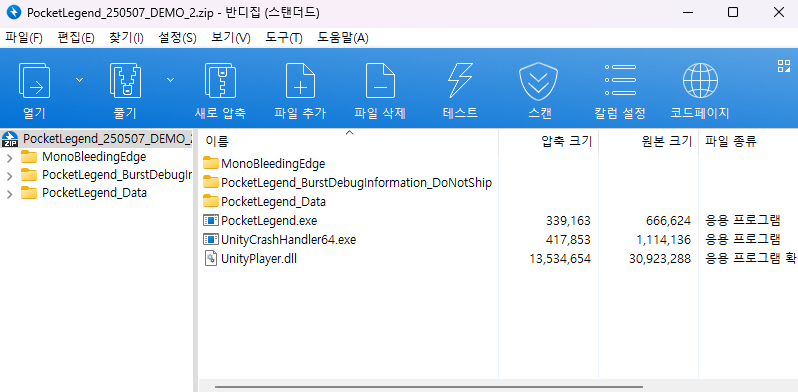Click the PocketLegend.exe application icon
The height and width of the screenshot is (392, 798).
[x=211, y=220]
